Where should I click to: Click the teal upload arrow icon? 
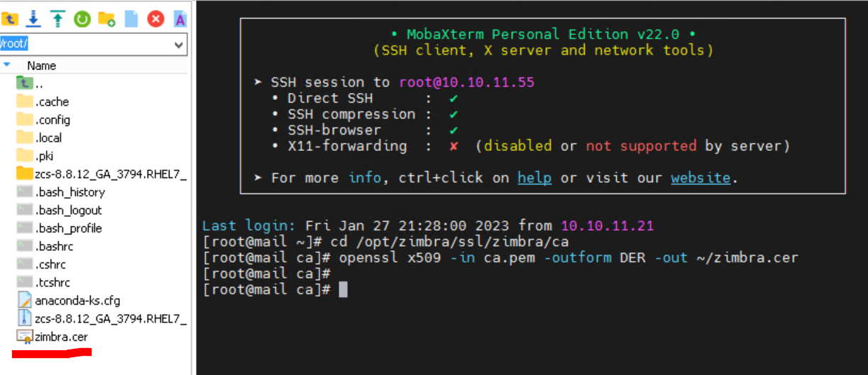(57, 19)
